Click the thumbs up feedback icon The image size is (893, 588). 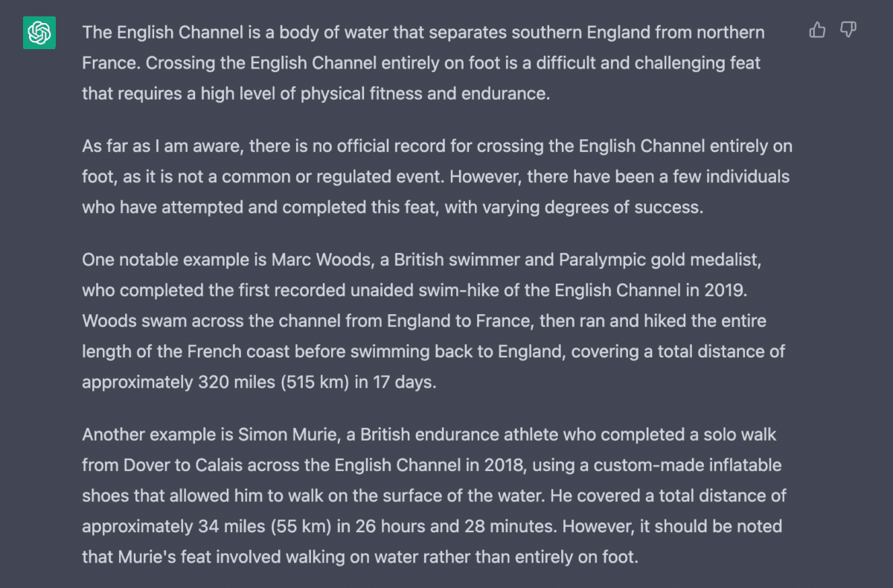point(817,30)
